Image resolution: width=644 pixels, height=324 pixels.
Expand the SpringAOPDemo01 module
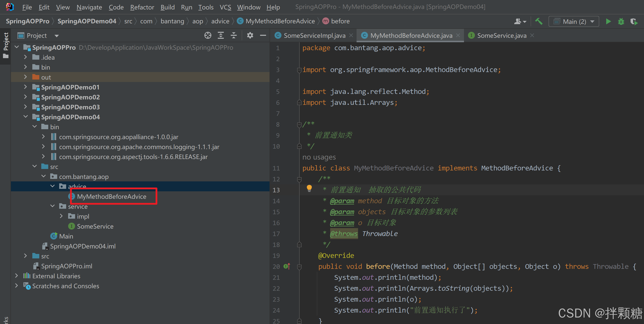tap(25, 87)
